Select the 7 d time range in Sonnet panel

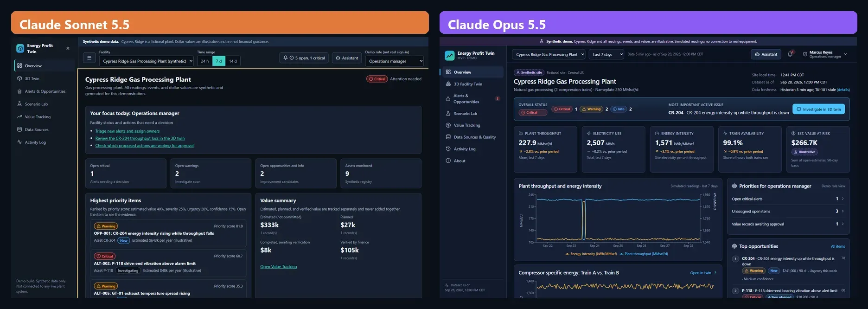coord(219,61)
